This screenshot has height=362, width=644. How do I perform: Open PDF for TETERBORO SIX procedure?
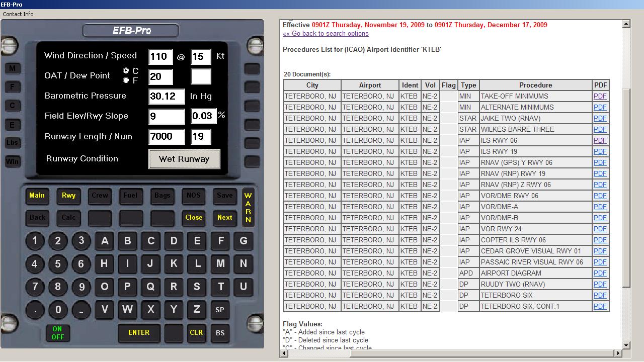[x=600, y=295]
